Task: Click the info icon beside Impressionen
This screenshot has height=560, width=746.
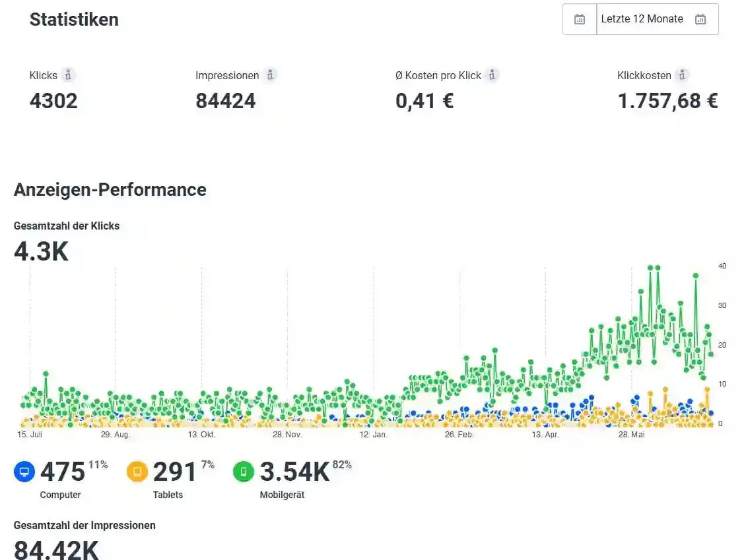Action: pos(269,75)
